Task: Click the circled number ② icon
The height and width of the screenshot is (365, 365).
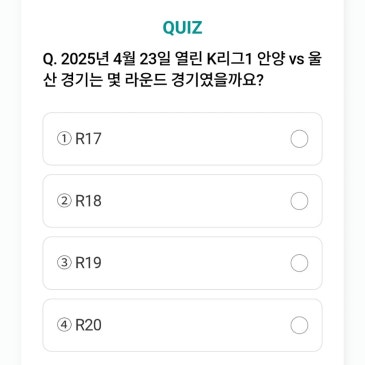Action: (64, 201)
